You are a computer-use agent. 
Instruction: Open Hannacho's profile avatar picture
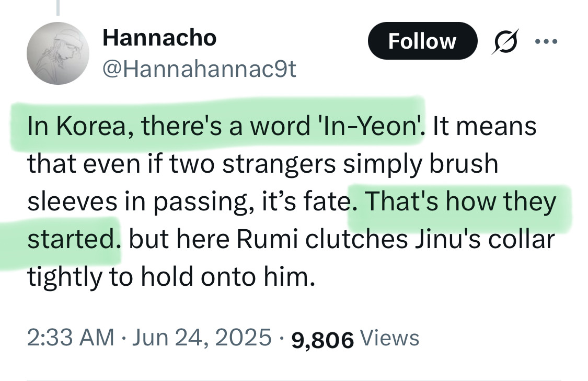pyautogui.click(x=55, y=53)
